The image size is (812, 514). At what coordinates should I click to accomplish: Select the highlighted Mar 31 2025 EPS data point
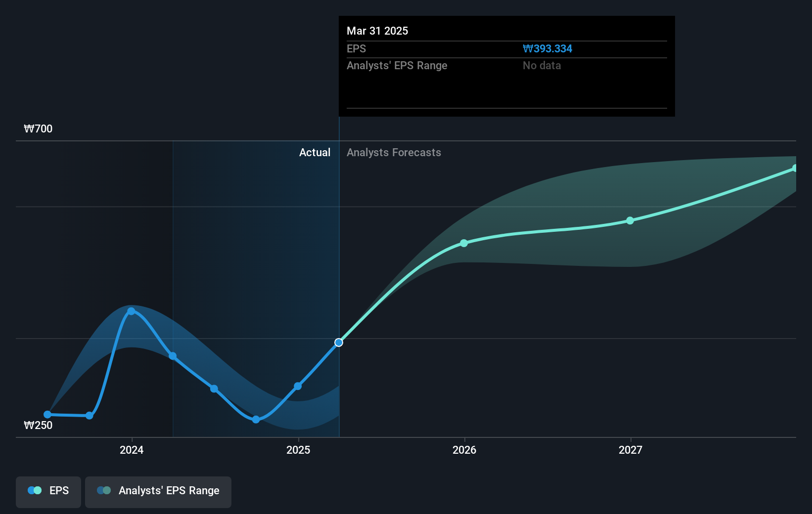pos(339,343)
